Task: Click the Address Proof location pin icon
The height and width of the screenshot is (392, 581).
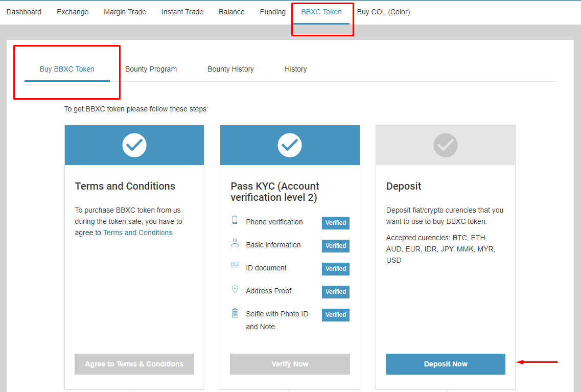Action: tap(235, 289)
